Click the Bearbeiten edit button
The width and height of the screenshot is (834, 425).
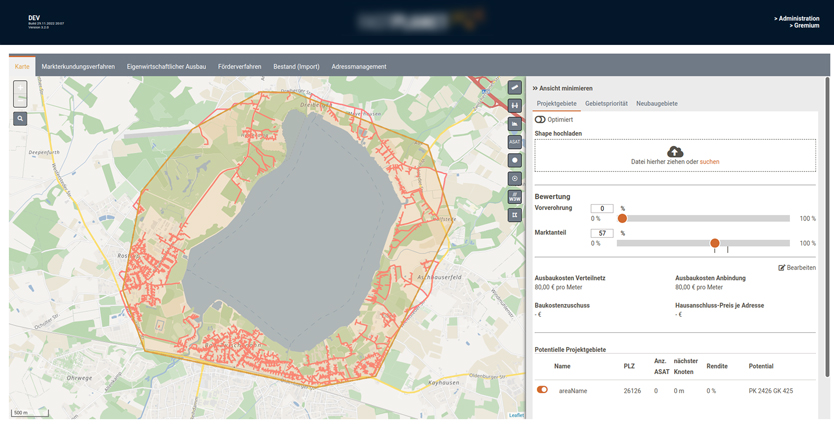[797, 268]
